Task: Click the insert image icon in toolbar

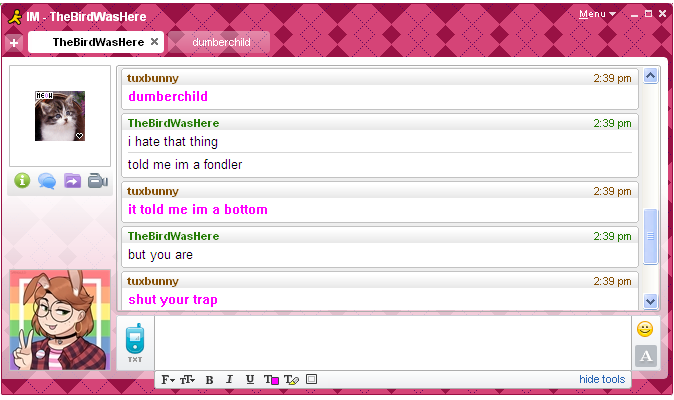Action: pos(311,380)
